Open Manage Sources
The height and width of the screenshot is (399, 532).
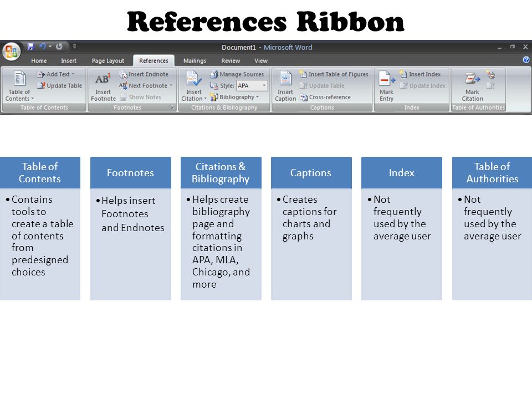(237, 74)
